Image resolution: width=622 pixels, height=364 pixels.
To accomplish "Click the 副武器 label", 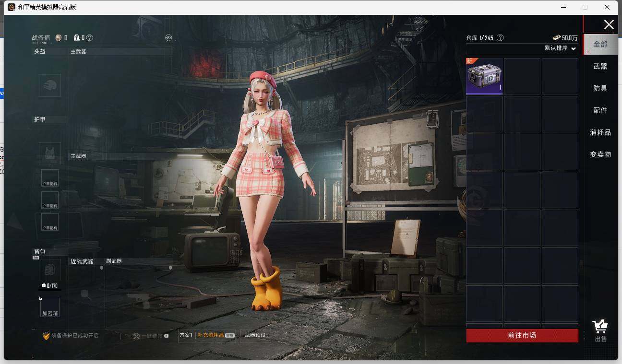I will point(114,261).
